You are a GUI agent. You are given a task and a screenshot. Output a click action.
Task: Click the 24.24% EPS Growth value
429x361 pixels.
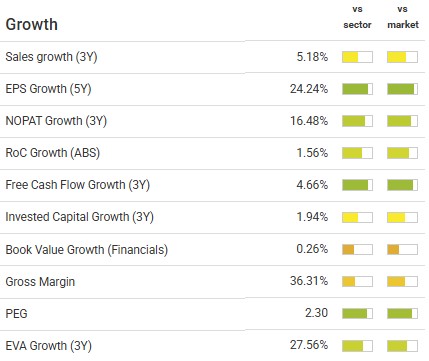coord(309,89)
